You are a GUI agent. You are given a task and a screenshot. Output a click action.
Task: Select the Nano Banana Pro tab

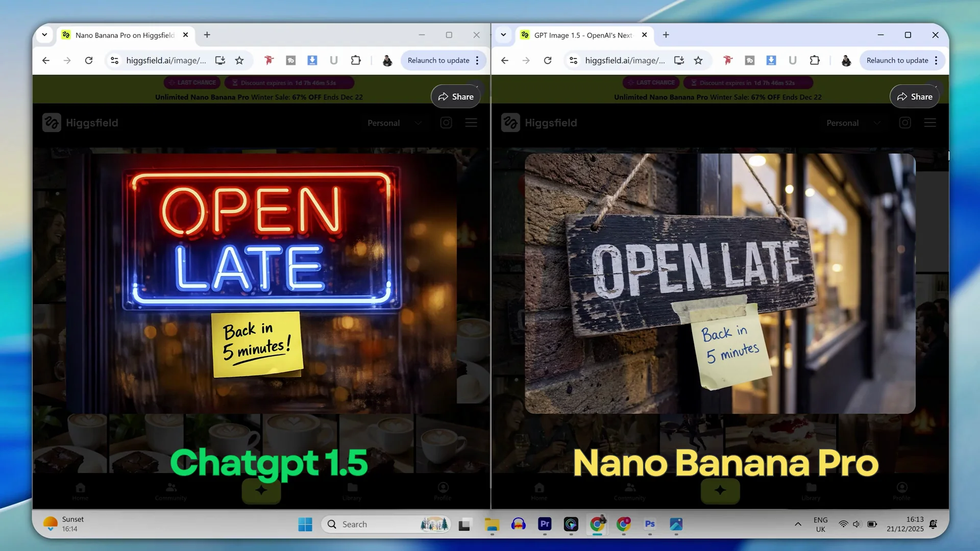pos(125,35)
